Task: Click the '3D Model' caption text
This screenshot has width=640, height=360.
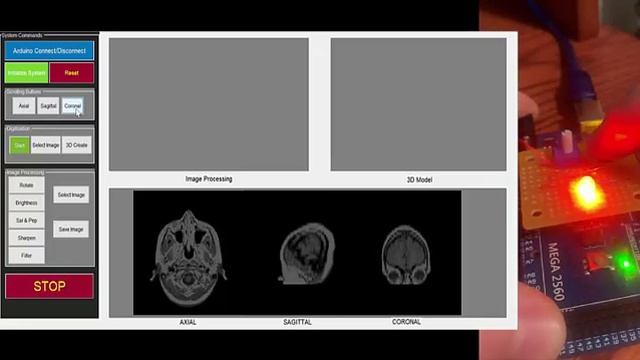Action: tap(419, 180)
